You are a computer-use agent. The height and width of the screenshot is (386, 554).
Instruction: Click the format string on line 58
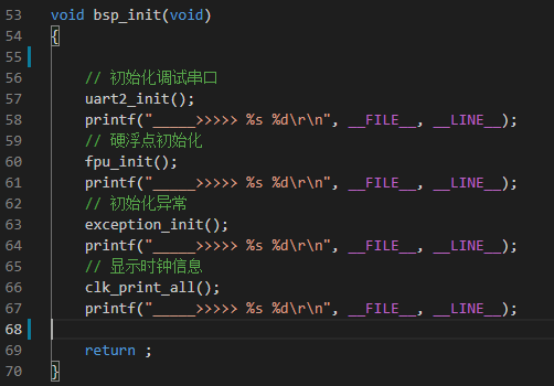tap(238, 120)
